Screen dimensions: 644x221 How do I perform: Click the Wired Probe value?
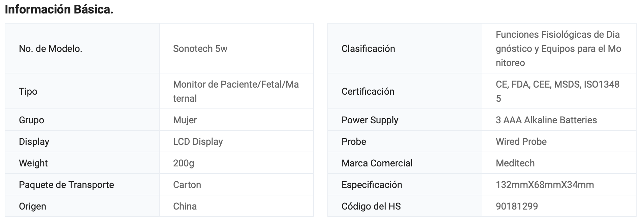point(521,141)
